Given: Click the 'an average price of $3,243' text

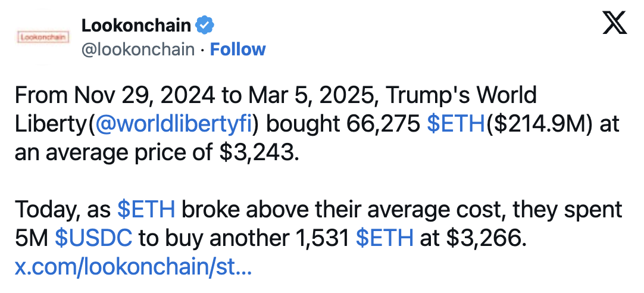Looking at the screenshot, I should pos(155,152).
